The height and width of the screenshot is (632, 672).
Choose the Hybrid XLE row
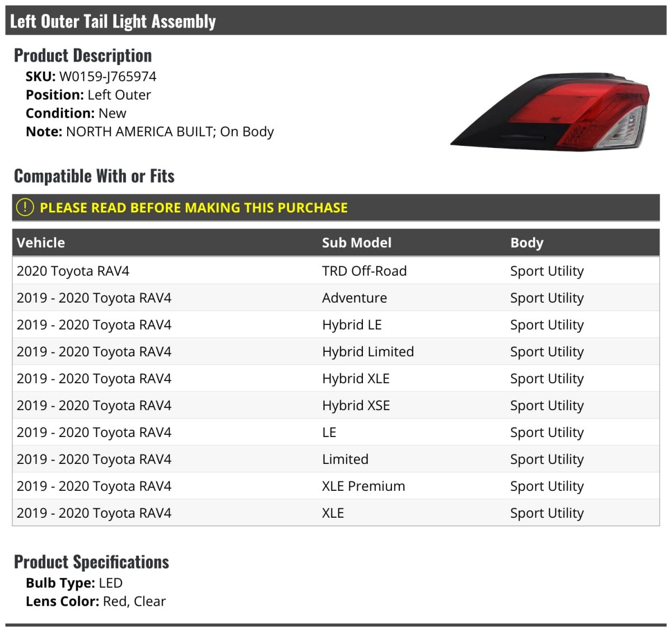pyautogui.click(x=336, y=378)
